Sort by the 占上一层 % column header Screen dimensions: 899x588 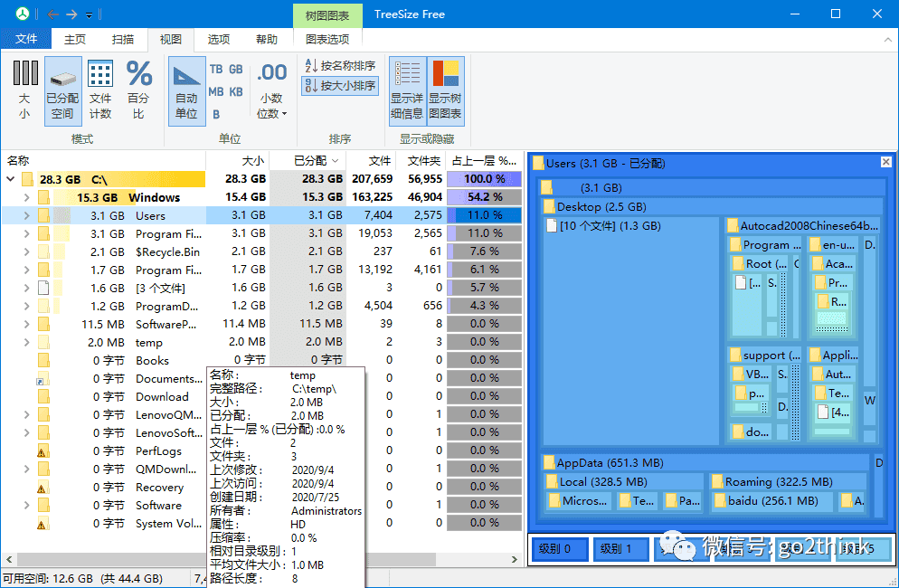pyautogui.click(x=484, y=161)
